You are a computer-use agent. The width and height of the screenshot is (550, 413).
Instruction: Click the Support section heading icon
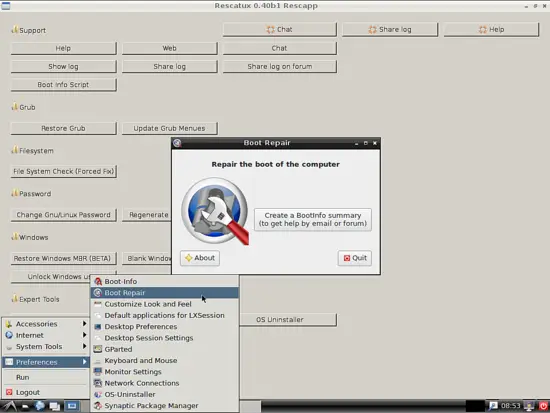(14, 30)
